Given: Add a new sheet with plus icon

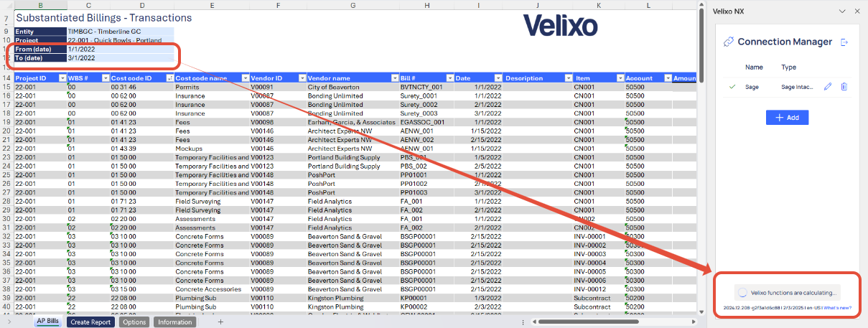Looking at the screenshot, I should [x=220, y=322].
